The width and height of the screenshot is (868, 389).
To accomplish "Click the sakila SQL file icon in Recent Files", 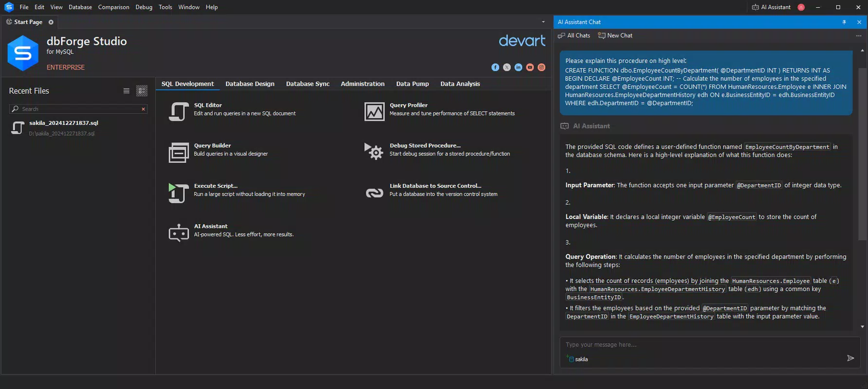I will [x=18, y=128].
